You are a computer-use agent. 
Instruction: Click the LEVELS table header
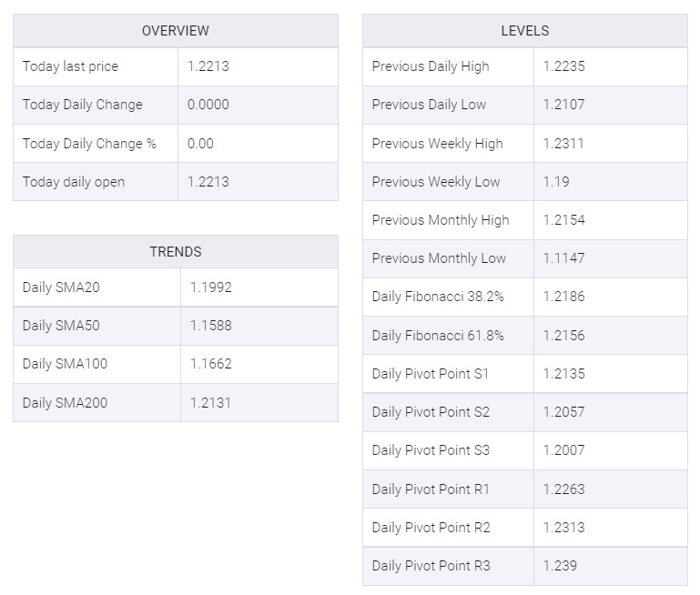(525, 31)
